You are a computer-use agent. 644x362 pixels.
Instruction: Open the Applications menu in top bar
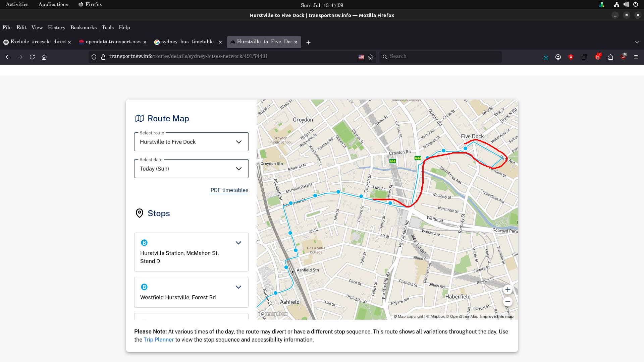point(53,4)
